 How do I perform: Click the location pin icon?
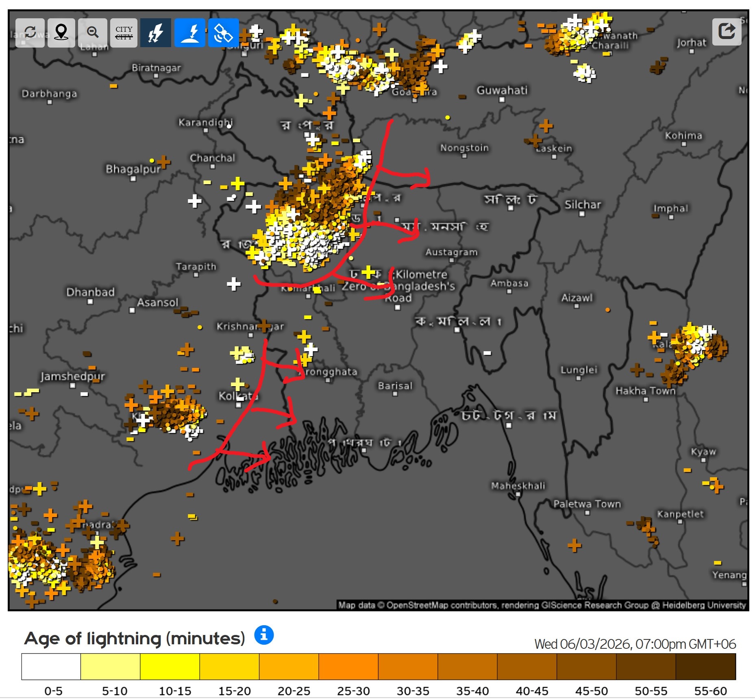pyautogui.click(x=61, y=33)
